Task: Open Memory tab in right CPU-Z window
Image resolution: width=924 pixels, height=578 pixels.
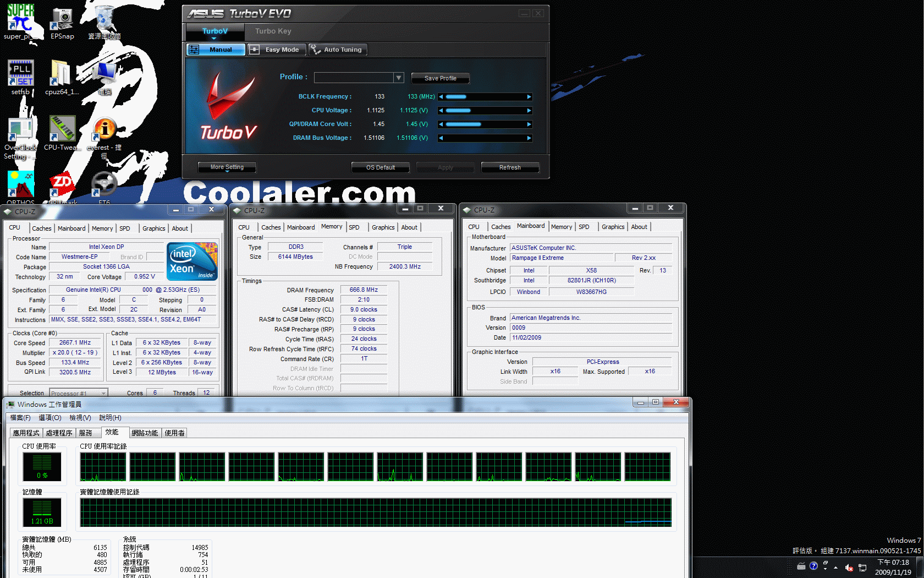Action: click(x=562, y=227)
